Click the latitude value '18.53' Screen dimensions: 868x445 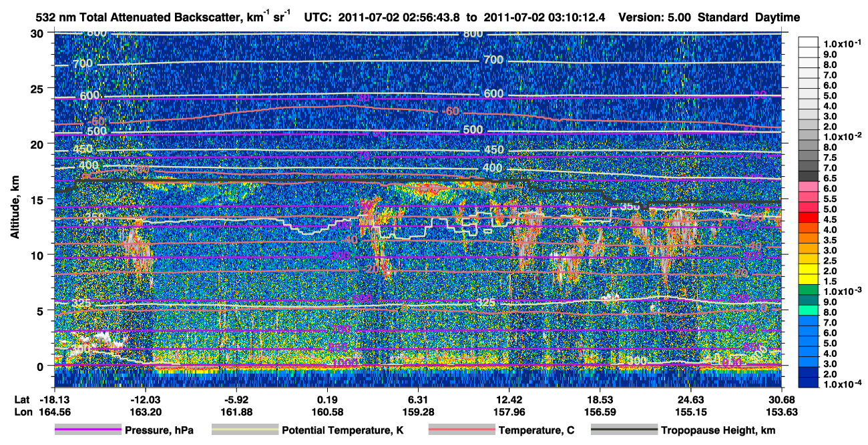[600, 399]
